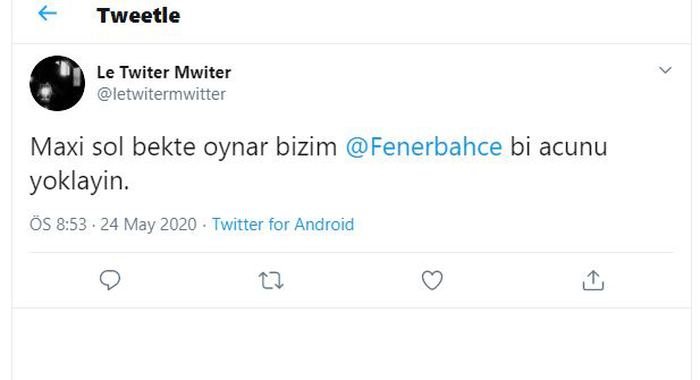The width and height of the screenshot is (700, 380).
Task: Retweet the Le Twiter Mwiter tweet
Action: (x=271, y=281)
